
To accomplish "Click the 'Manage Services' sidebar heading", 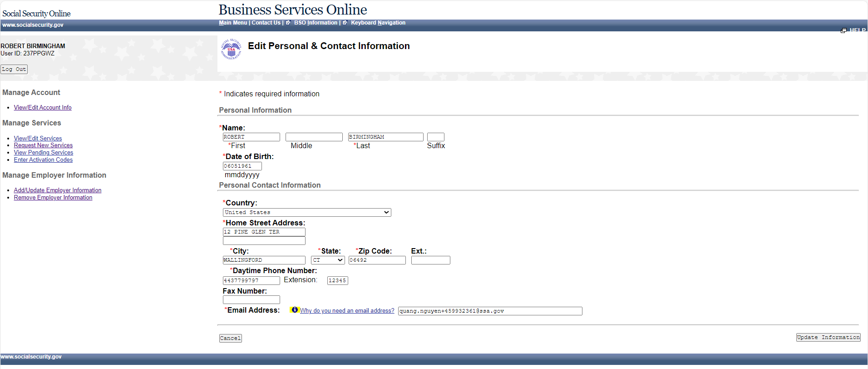I will point(31,123).
